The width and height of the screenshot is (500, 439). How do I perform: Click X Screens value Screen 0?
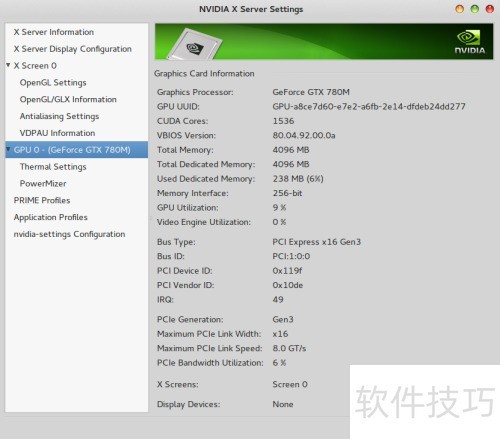[290, 384]
